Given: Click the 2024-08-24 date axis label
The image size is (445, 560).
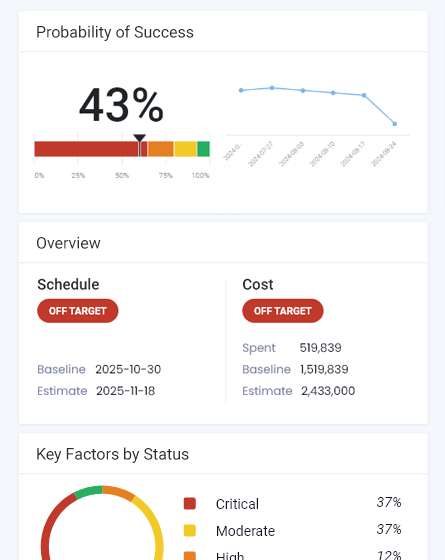Looking at the screenshot, I should click(384, 154).
